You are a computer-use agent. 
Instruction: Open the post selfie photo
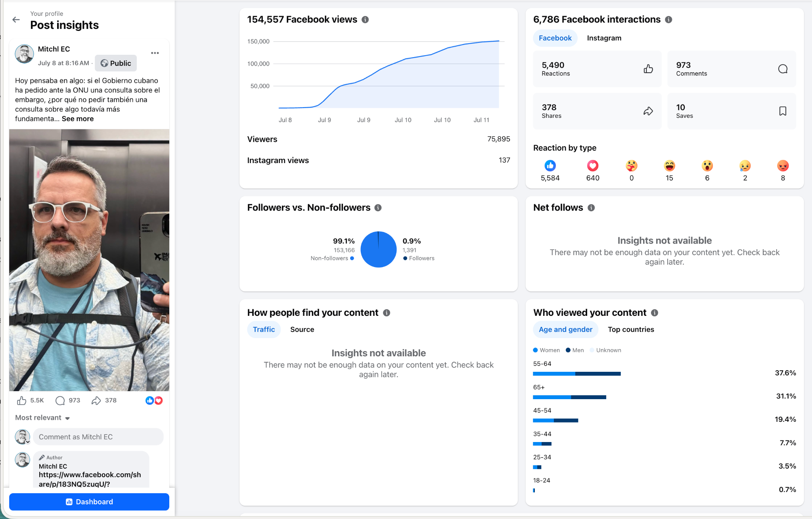89,260
